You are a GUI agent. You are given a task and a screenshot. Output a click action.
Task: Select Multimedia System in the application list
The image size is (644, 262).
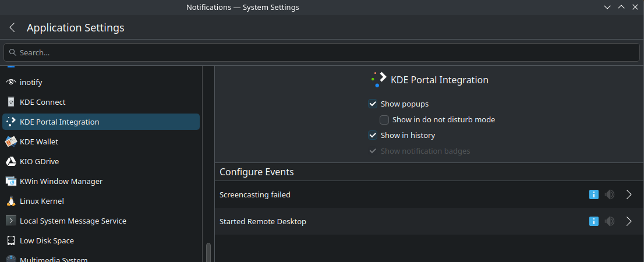(x=54, y=259)
